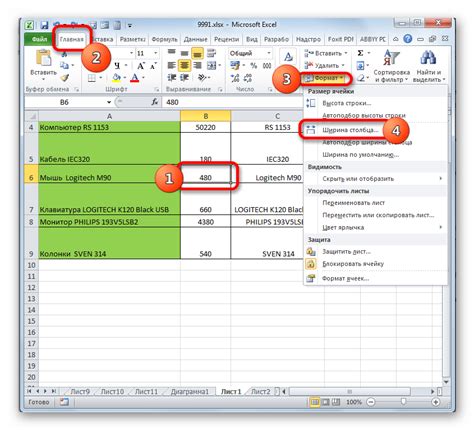Screen dimensions: 474x430
Task: Decrease font size with small A icon
Action: (153, 65)
